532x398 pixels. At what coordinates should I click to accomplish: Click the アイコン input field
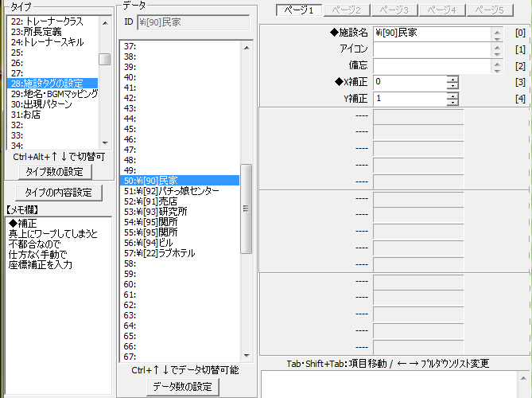click(x=432, y=49)
